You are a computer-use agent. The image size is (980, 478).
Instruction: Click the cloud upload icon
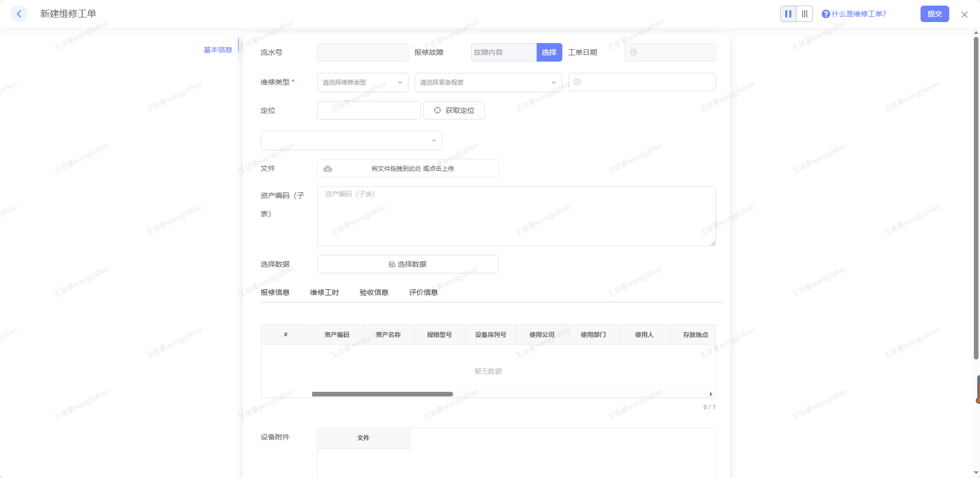[328, 169]
